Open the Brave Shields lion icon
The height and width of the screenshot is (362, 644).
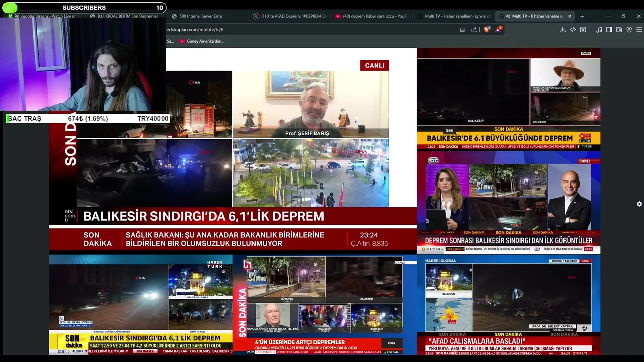[486, 30]
